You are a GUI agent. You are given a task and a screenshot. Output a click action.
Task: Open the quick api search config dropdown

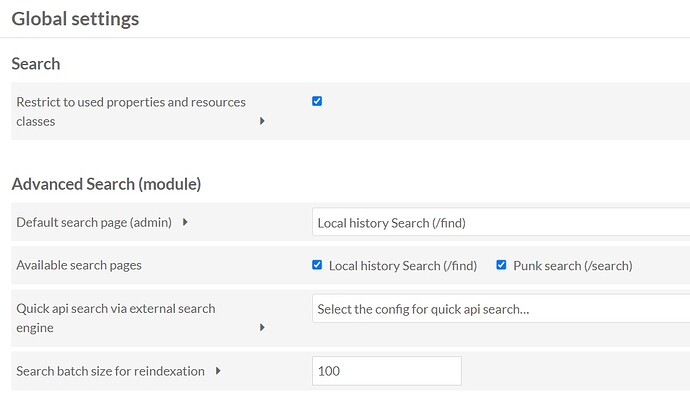(x=501, y=308)
